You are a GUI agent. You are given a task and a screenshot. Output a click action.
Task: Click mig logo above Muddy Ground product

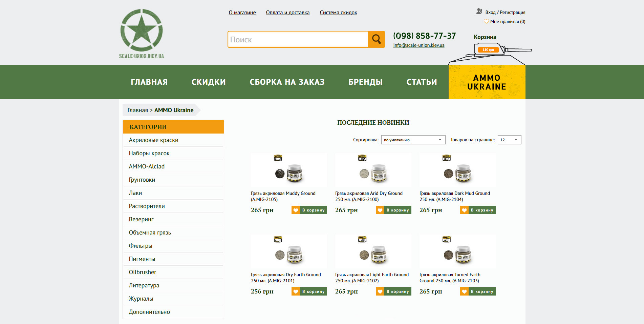[278, 158]
